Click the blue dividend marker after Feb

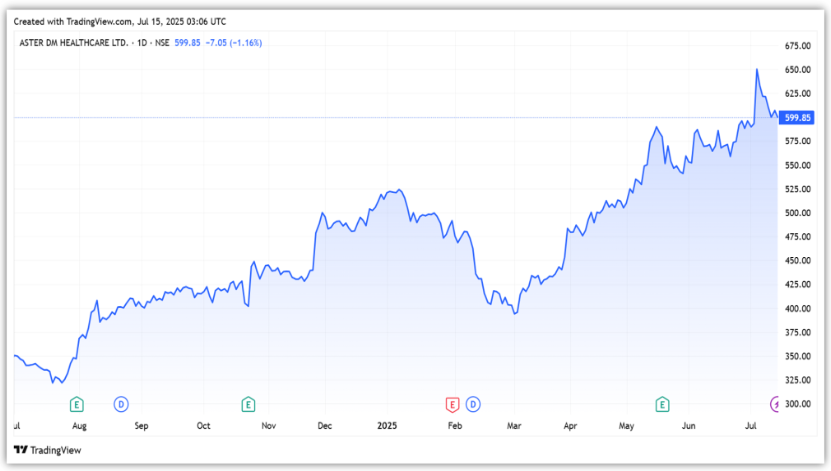coord(473,404)
